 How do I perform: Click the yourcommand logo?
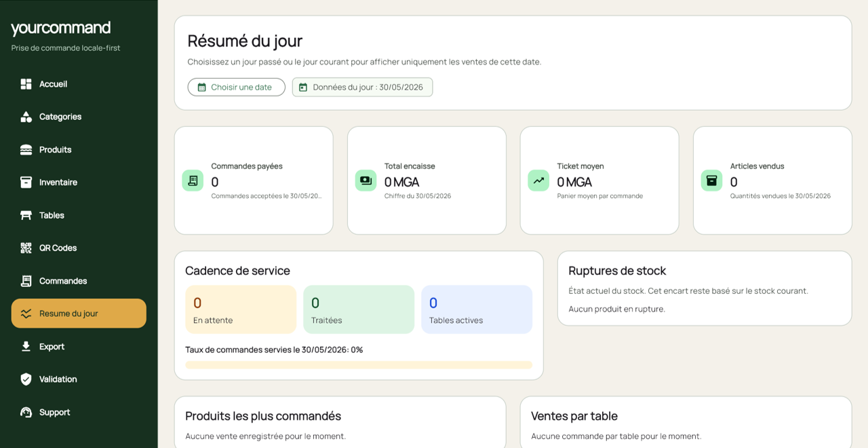pos(60,28)
